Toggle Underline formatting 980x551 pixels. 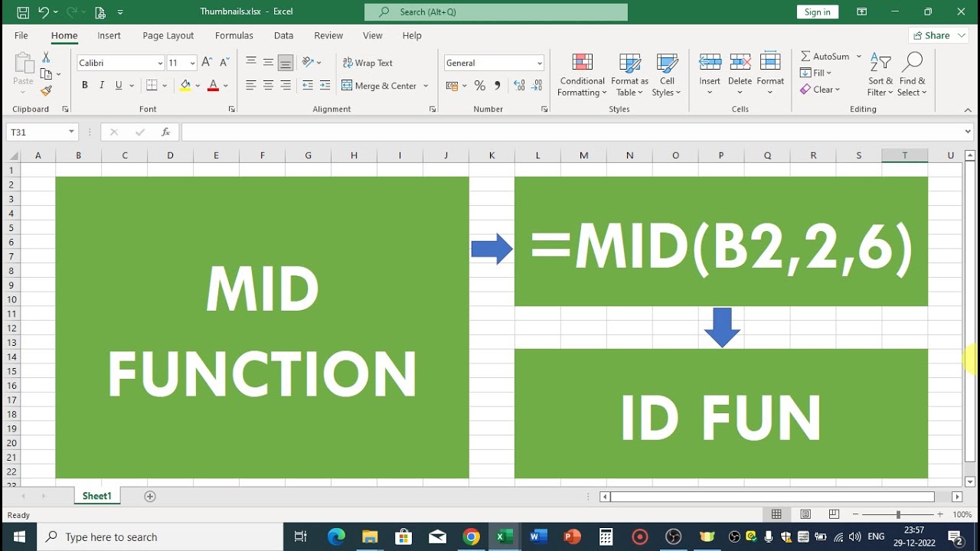[x=119, y=86]
